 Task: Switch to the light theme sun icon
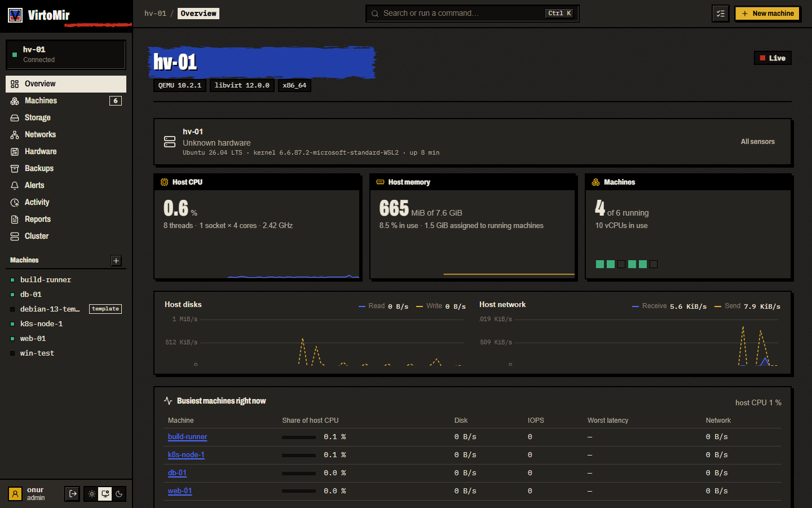92,494
